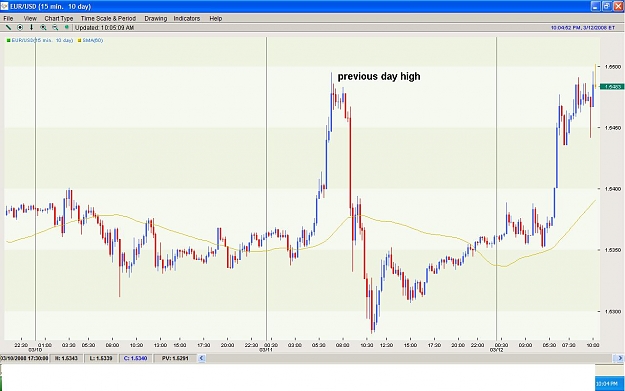The width and height of the screenshot is (625, 391).
Task: Click the SMA(50) indicator legend label
Action: pyautogui.click(x=92, y=41)
